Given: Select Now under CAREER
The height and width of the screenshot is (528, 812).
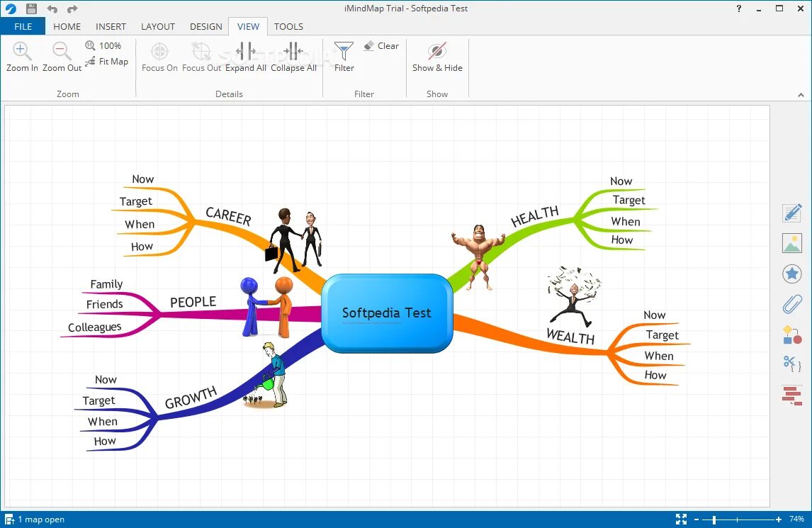Looking at the screenshot, I should (x=143, y=179).
